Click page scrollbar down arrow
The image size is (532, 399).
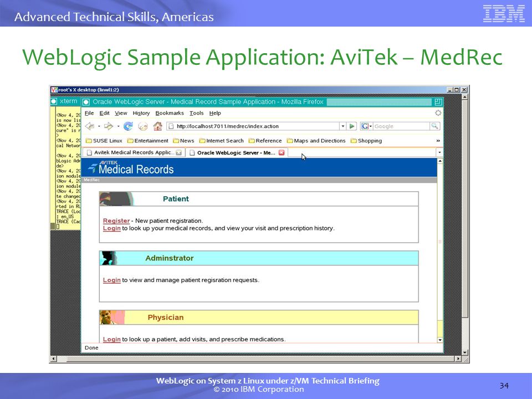point(440,340)
